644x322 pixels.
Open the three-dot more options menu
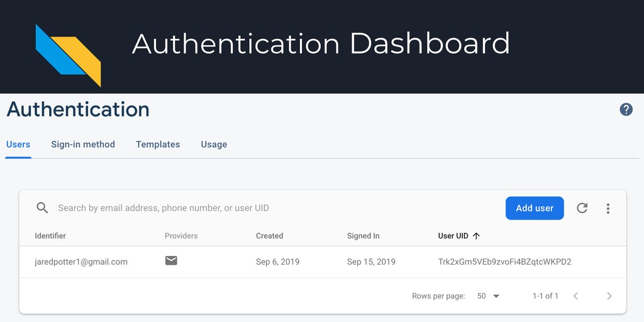pyautogui.click(x=608, y=209)
